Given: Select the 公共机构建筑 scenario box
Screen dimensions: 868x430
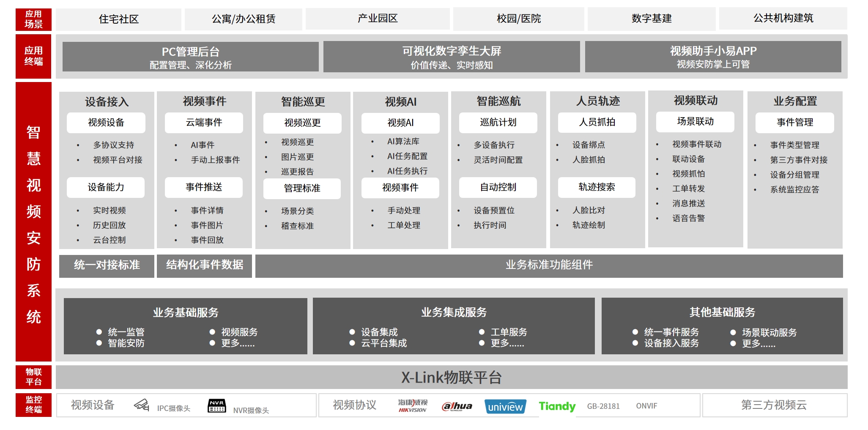Looking at the screenshot, I should [783, 18].
